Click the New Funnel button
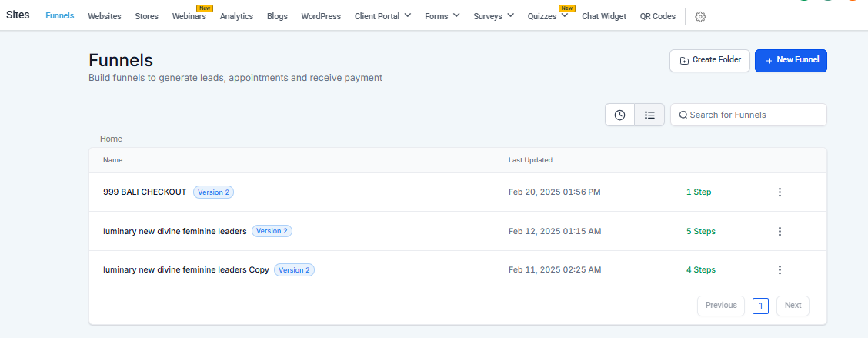Screen dimensions: 868x338 coord(791,60)
